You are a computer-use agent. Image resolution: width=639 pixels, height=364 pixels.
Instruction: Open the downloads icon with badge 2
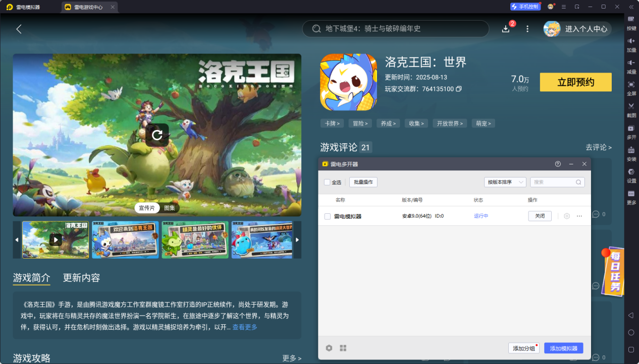[x=506, y=29]
